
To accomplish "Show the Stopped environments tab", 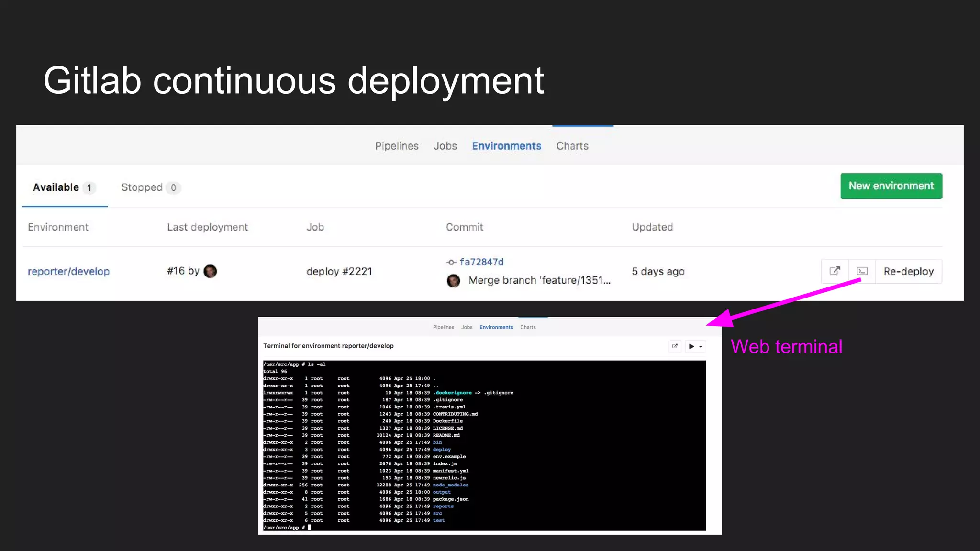I will click(x=150, y=187).
